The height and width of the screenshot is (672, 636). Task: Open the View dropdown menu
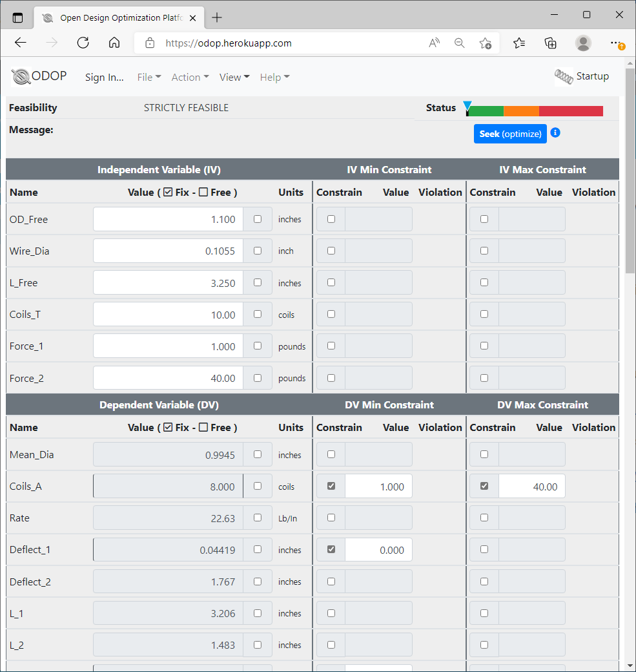pos(234,77)
